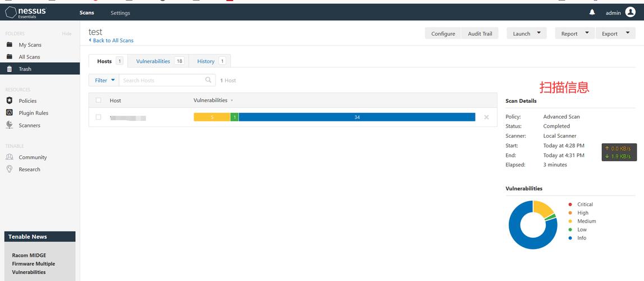Click the Community icon
Screen dimensions: 644x281
pos(10,157)
